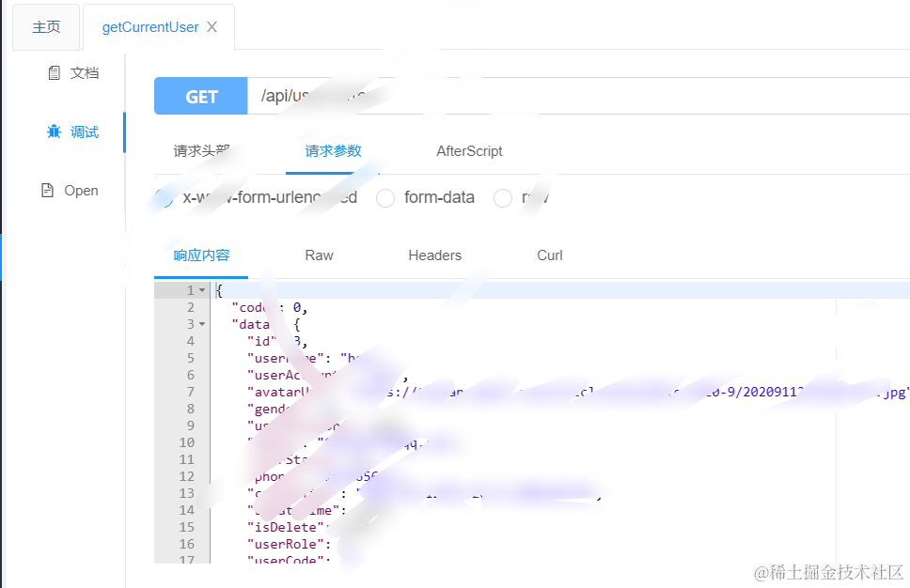This screenshot has height=588, width=910.
Task: Click the "userRole" key in the JSON
Action: (x=286, y=544)
